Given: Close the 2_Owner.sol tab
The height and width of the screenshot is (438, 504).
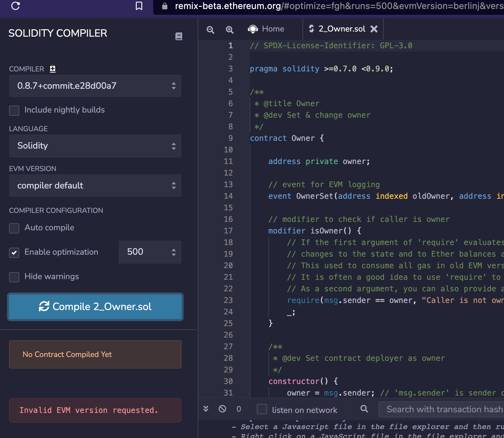Looking at the screenshot, I should click(374, 29).
